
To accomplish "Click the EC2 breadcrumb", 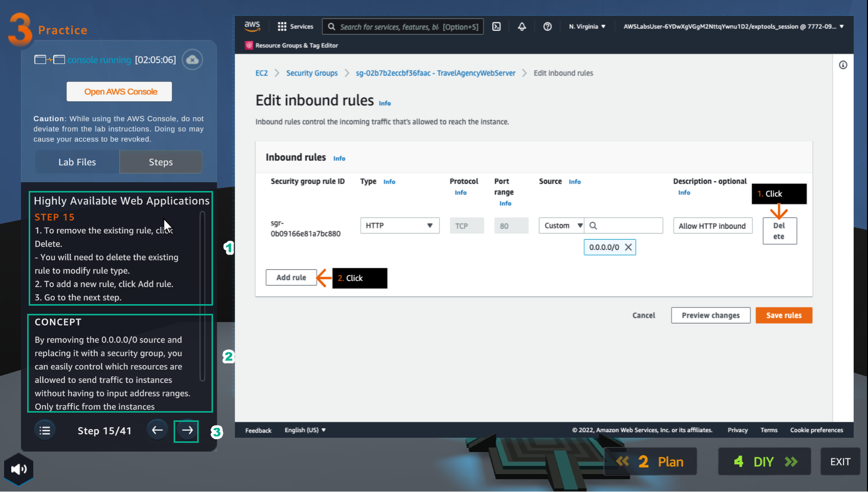I will 262,73.
